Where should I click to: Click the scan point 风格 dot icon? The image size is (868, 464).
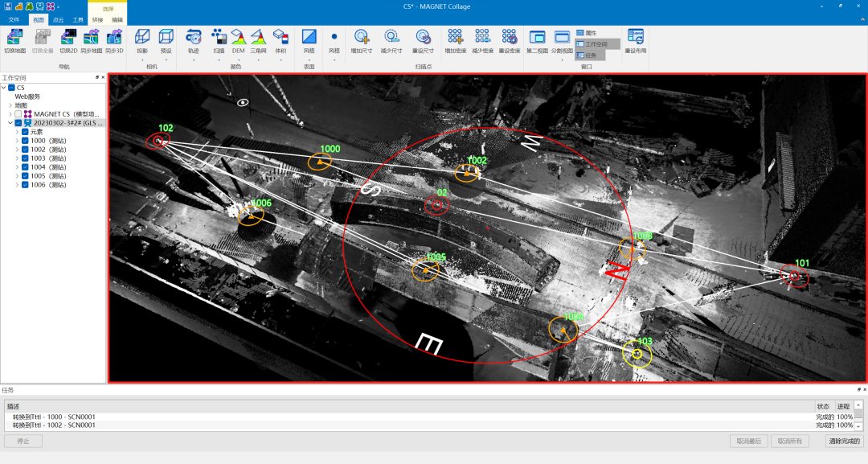pyautogui.click(x=334, y=36)
